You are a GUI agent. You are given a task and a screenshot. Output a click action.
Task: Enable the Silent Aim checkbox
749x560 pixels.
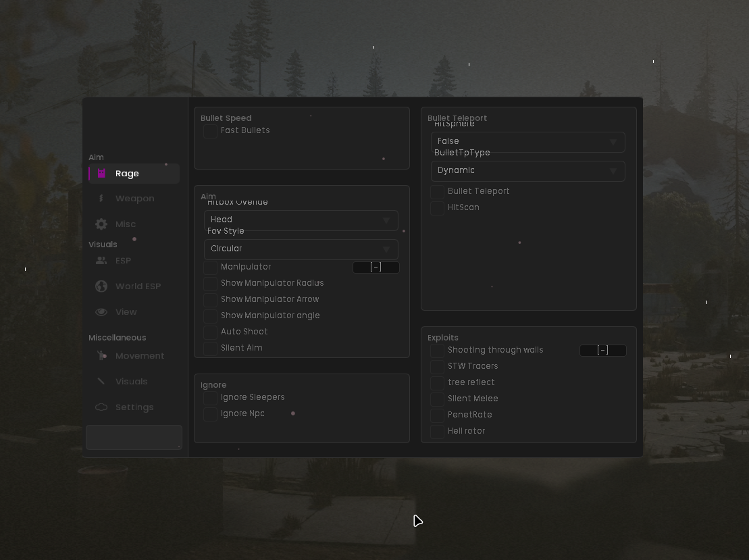[x=210, y=349]
